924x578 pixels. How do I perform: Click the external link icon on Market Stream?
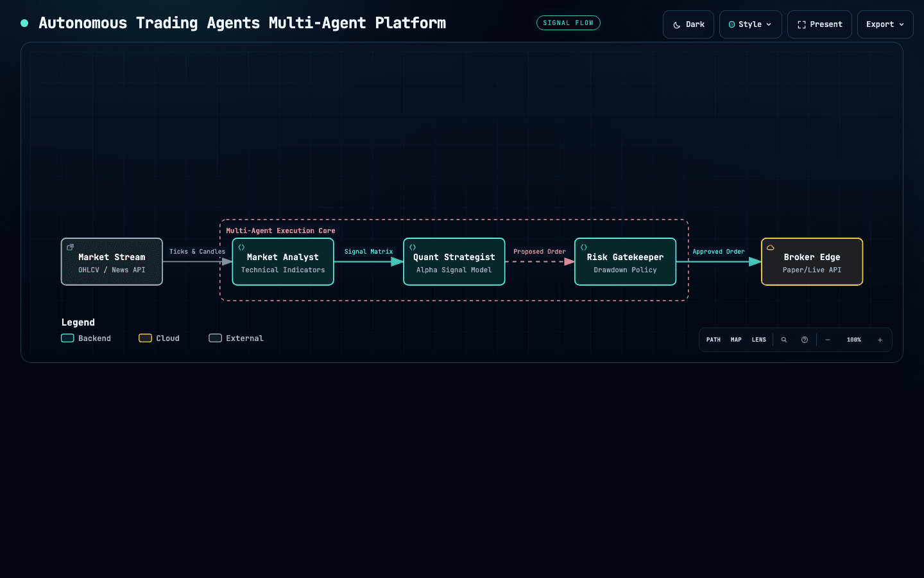70,247
